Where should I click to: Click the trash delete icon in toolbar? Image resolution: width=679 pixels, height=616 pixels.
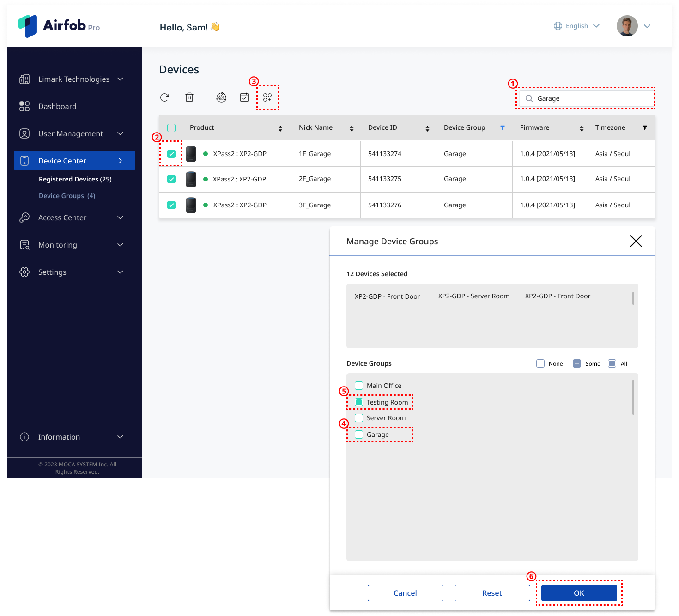pos(189,97)
